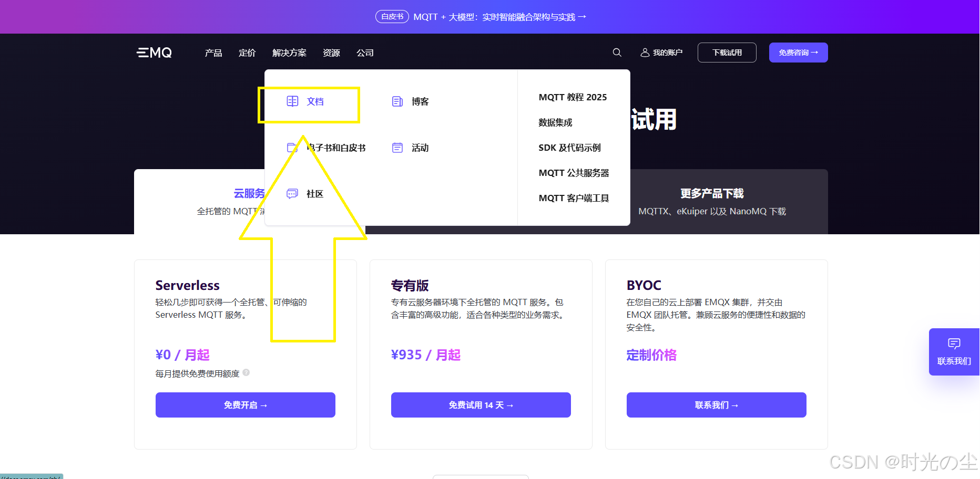The image size is (980, 479).
Task: Click the 联系我们 button under BYOC
Action: [x=717, y=405]
